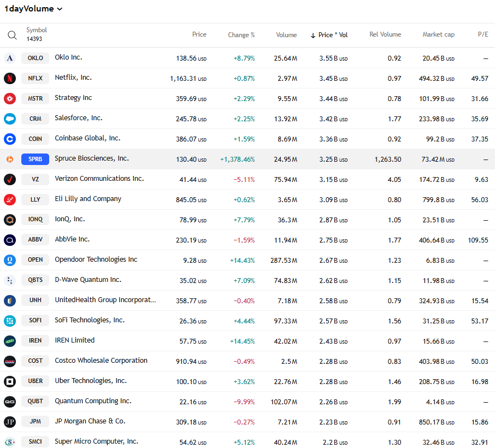Click the IREN Limited logo icon

[10, 341]
